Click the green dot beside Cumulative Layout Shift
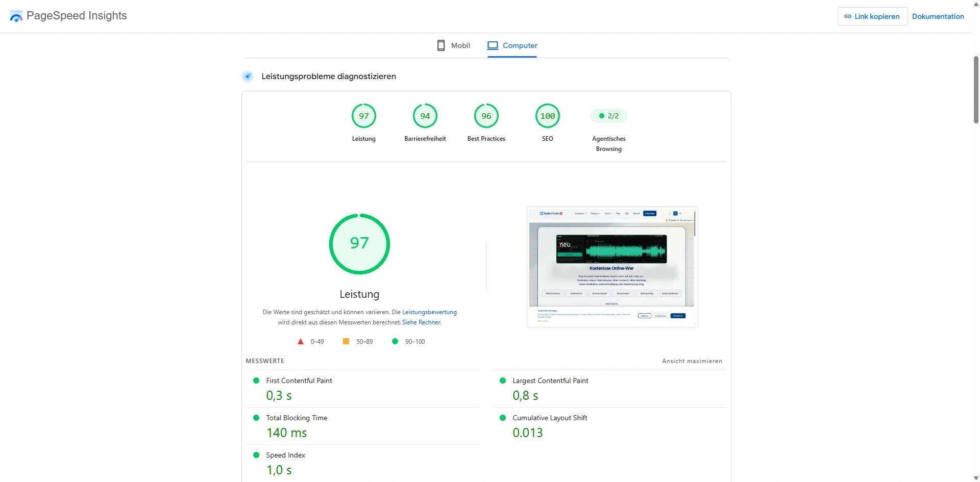The image size is (980, 482). [503, 418]
